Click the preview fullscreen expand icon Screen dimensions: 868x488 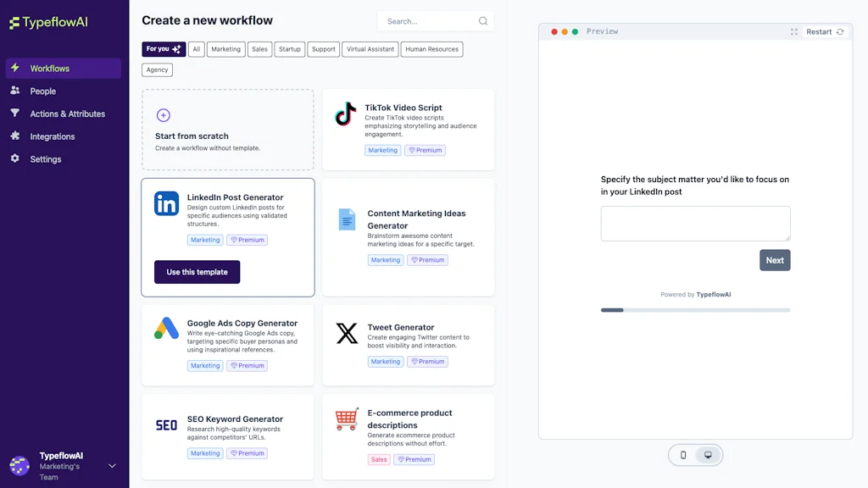[793, 32]
